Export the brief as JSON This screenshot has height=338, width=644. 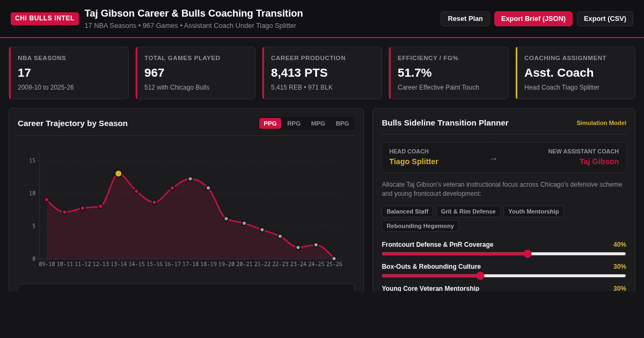click(x=533, y=19)
